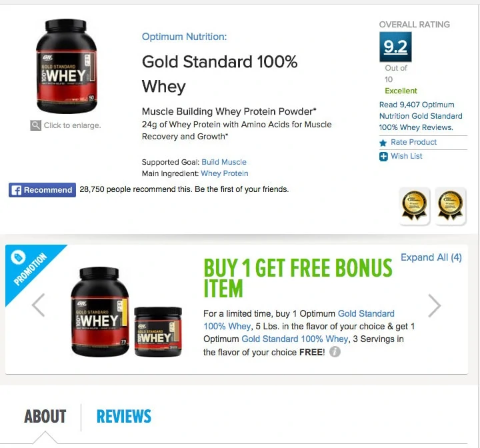480x448 pixels.
Task: Expand all four promotions
Action: 431,257
